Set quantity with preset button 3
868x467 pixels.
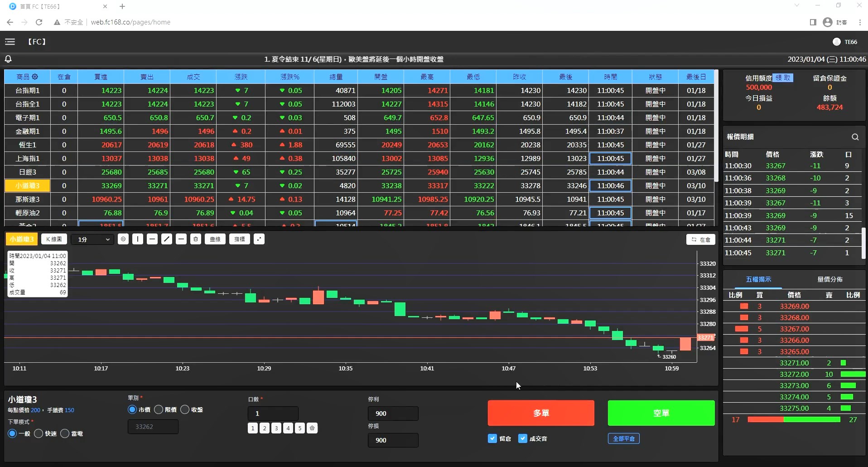[x=276, y=428]
